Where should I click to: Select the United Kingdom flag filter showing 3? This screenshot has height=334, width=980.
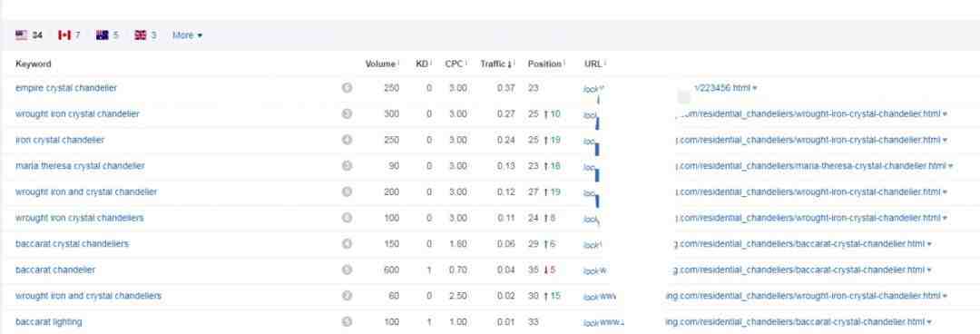point(145,35)
